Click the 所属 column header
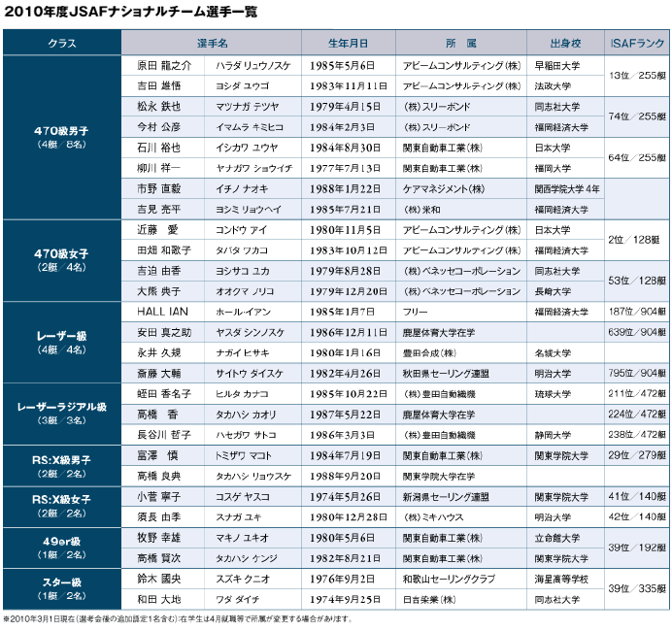Viewport: 672px width, 631px height. (461, 43)
